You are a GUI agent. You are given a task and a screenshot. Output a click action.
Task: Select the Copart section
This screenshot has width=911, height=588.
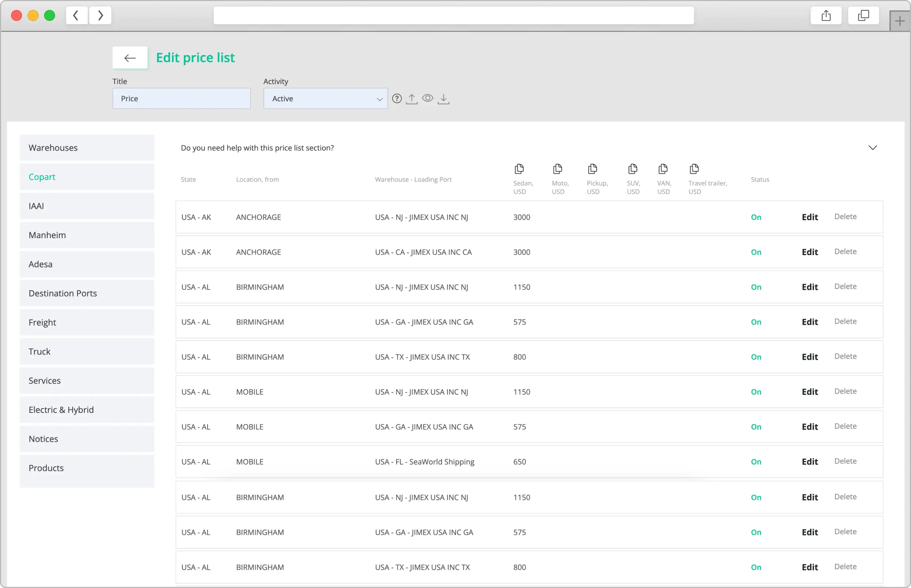(87, 177)
